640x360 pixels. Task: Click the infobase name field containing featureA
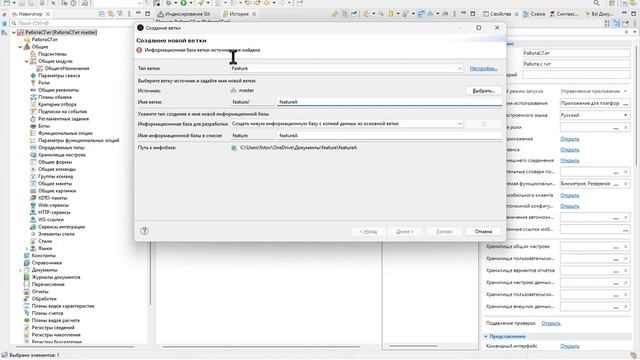[389, 136]
